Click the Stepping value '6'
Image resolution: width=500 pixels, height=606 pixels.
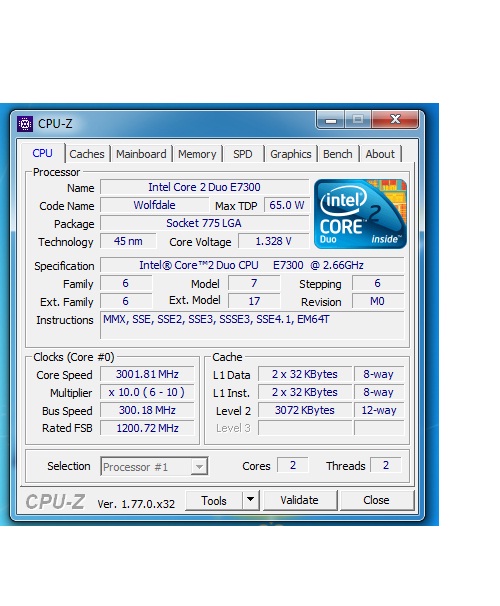coord(378,283)
